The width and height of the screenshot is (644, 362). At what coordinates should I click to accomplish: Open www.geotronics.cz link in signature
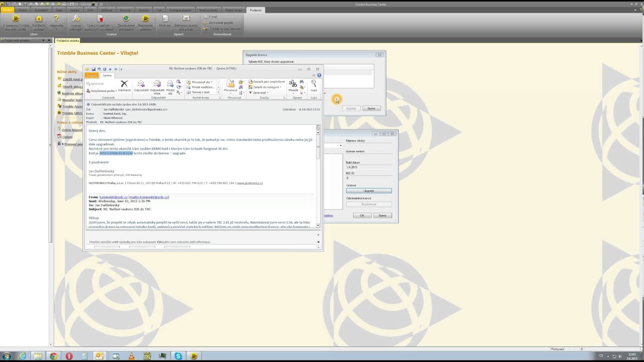[250, 183]
